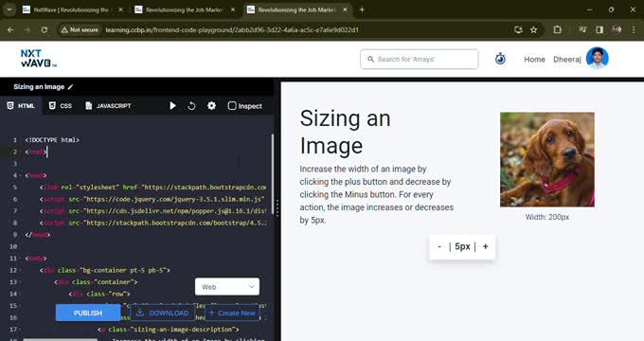Close the first NxtWave browser tab
644x341 pixels.
(120, 9)
